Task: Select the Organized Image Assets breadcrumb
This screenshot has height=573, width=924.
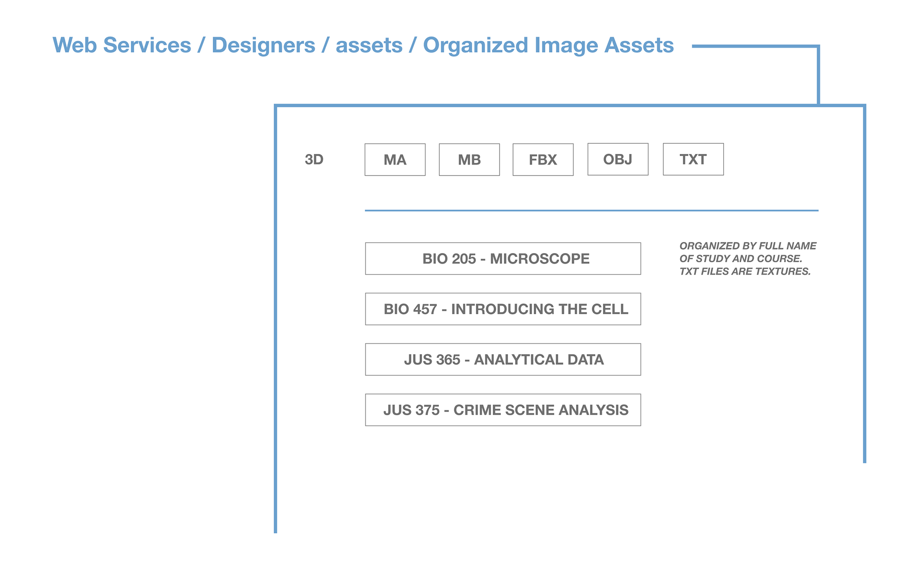Action: coord(548,45)
